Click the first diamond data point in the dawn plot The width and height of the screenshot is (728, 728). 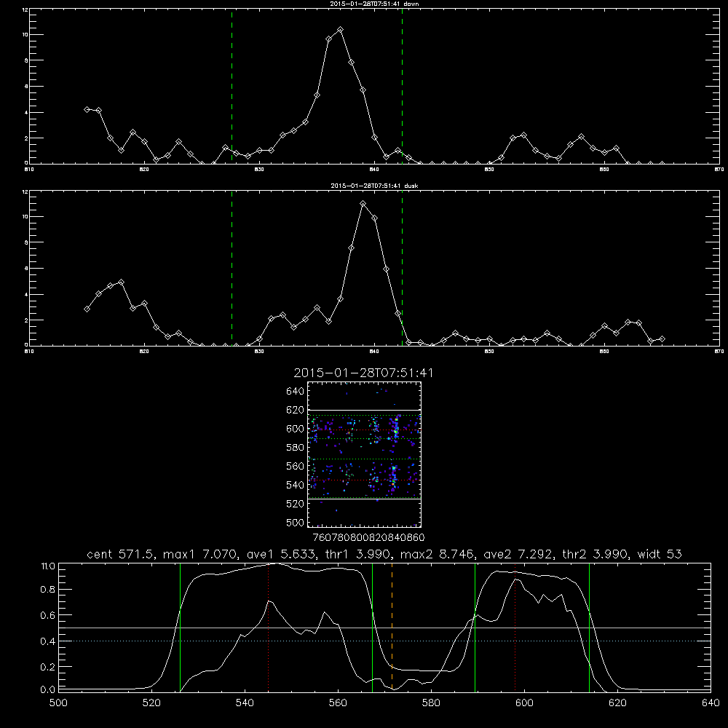click(87, 110)
